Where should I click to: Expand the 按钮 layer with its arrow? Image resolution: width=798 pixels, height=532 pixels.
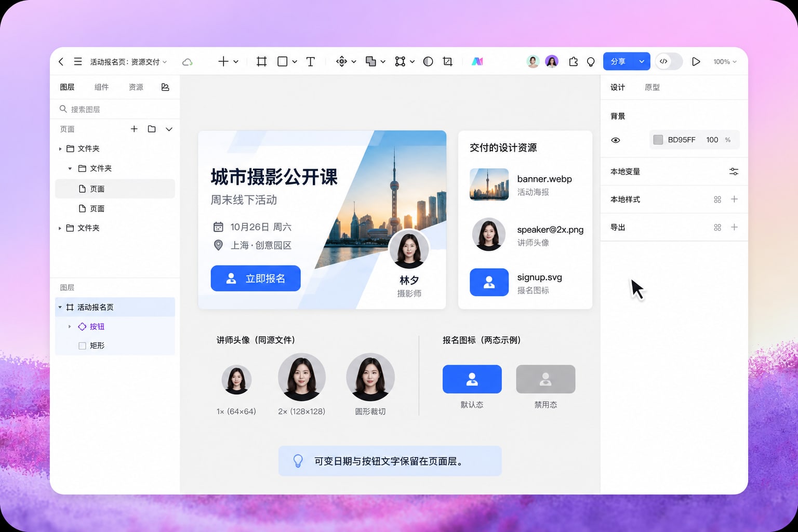70,326
